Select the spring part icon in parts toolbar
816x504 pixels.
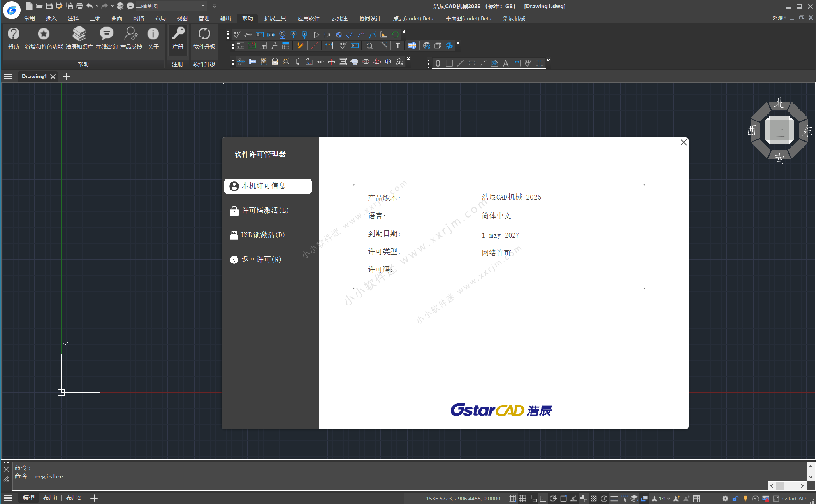320,62
